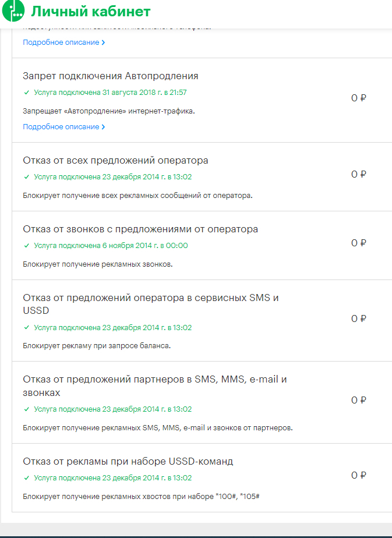Click checkmark for Отказ от всех предложений оператора

(26, 177)
